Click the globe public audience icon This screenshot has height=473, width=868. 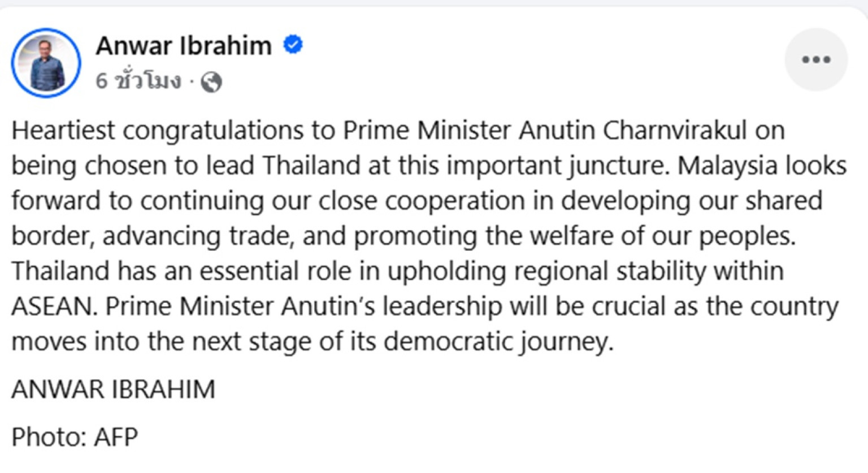coord(211,82)
